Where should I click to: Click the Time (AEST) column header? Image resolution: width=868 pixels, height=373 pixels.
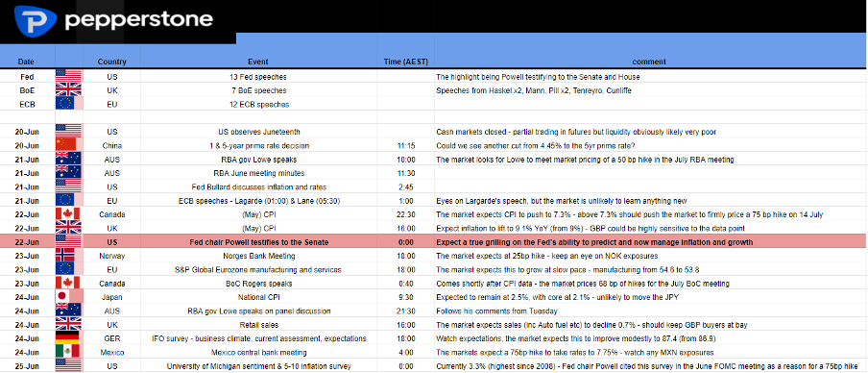click(406, 62)
